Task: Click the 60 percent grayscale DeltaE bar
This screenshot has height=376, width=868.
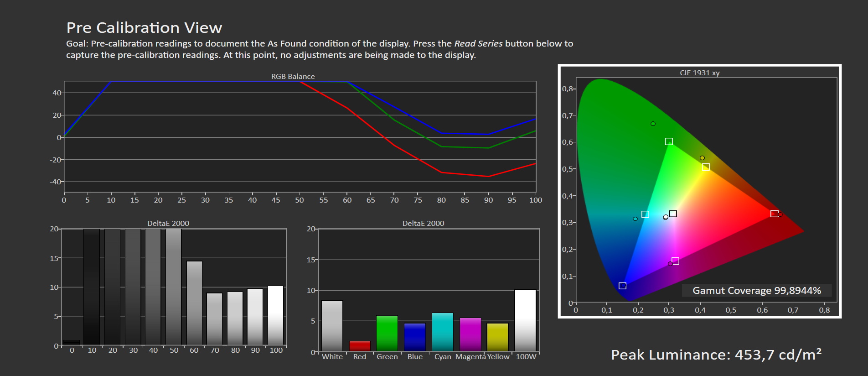Action: [x=194, y=303]
